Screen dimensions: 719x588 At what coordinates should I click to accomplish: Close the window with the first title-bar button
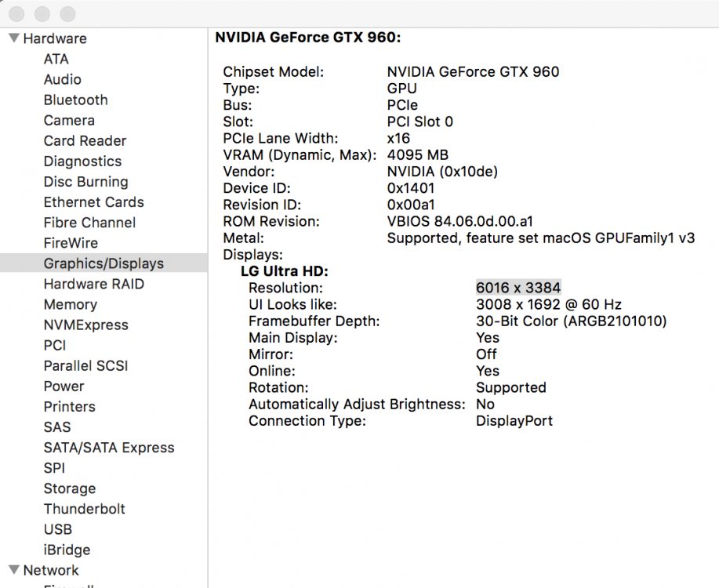[16, 14]
